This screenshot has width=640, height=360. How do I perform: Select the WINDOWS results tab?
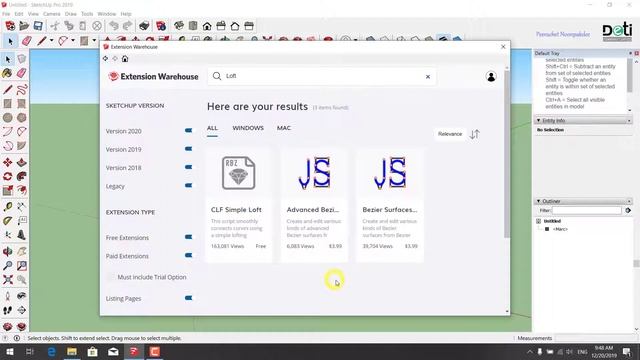click(248, 128)
